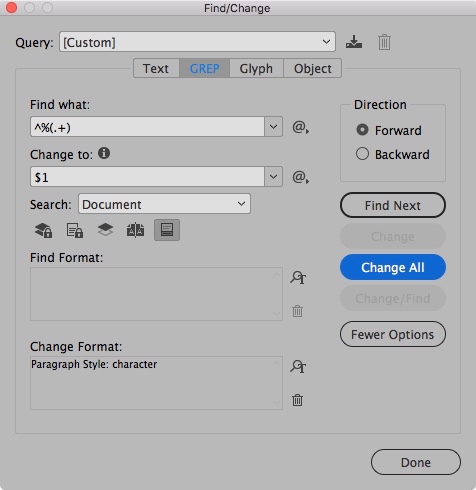The height and width of the screenshot is (490, 476).
Task: Click the Save Query icon
Action: [x=354, y=42]
